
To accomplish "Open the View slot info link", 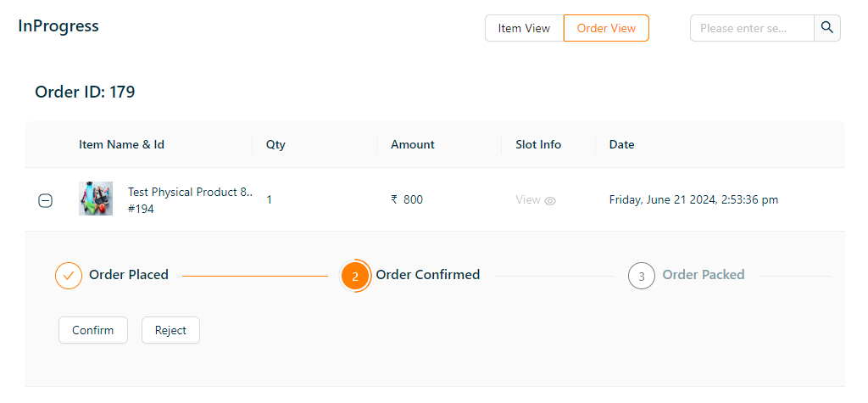I will pos(528,200).
